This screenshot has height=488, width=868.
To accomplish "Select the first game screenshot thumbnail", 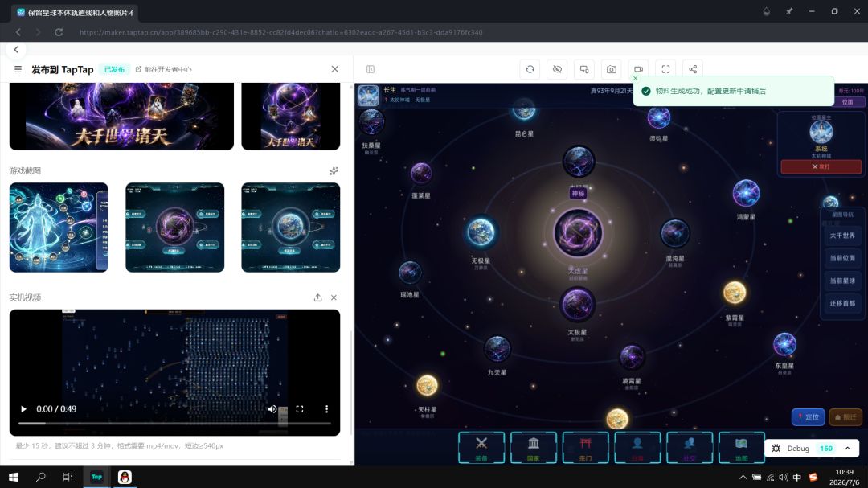I will tap(59, 227).
